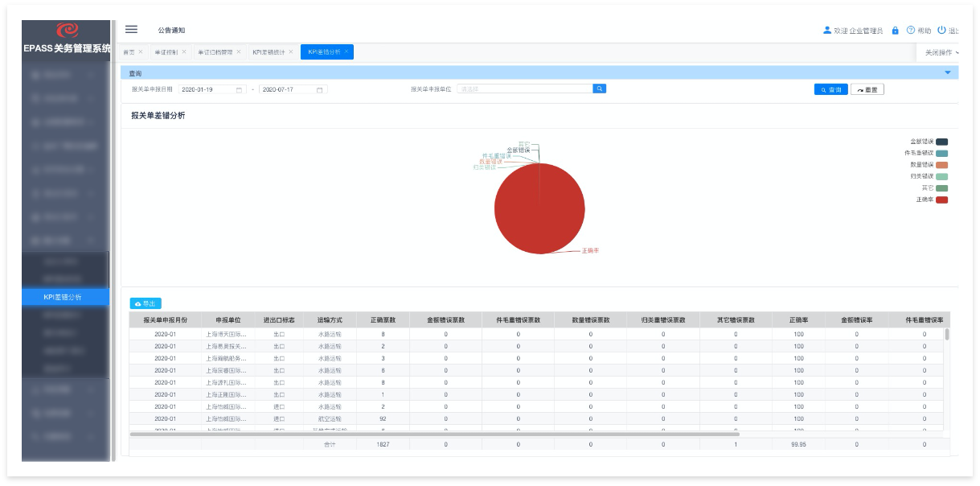Click 欢迎 企业管理员 user label

(858, 31)
